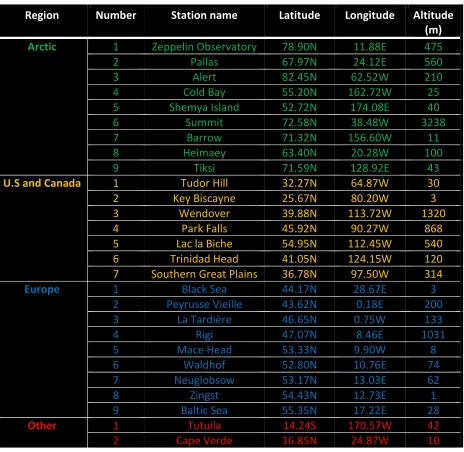
Task: Select longitude value 0.18E
Action: coord(370,304)
